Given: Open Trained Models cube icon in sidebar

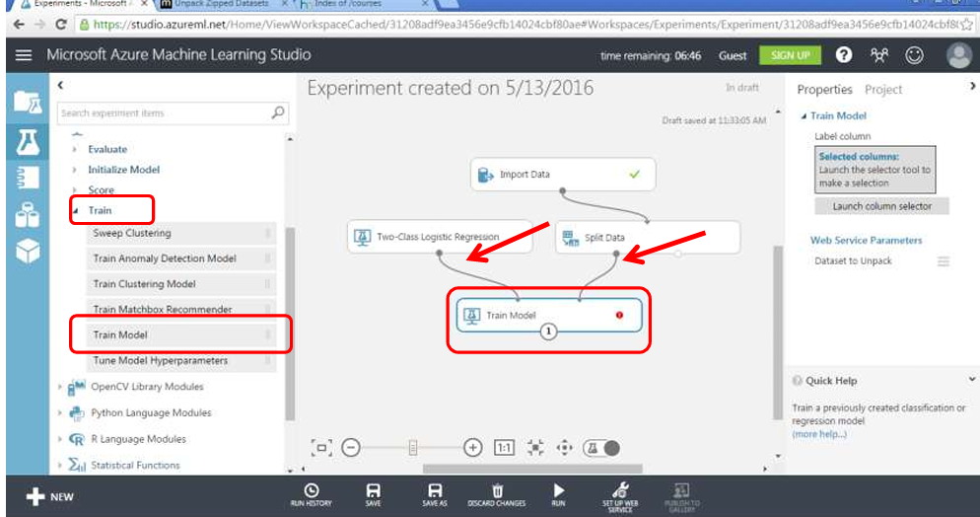Looking at the screenshot, I should point(24,252).
